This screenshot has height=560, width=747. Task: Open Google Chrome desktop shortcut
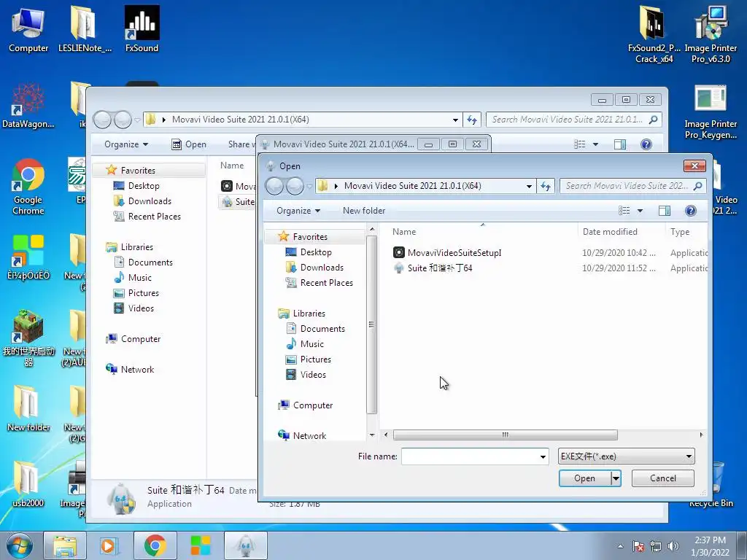[28, 187]
